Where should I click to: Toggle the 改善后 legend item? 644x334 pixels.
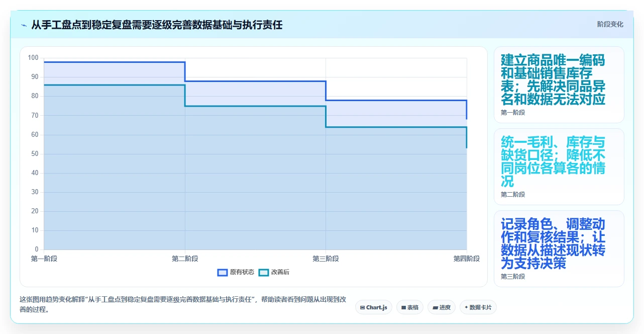point(274,272)
